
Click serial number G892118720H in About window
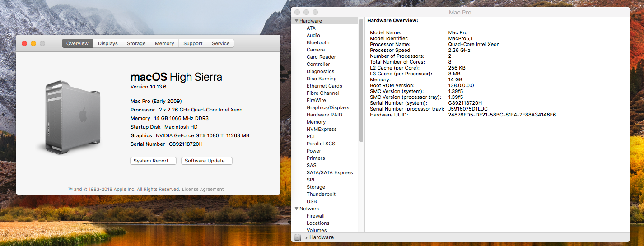point(186,144)
